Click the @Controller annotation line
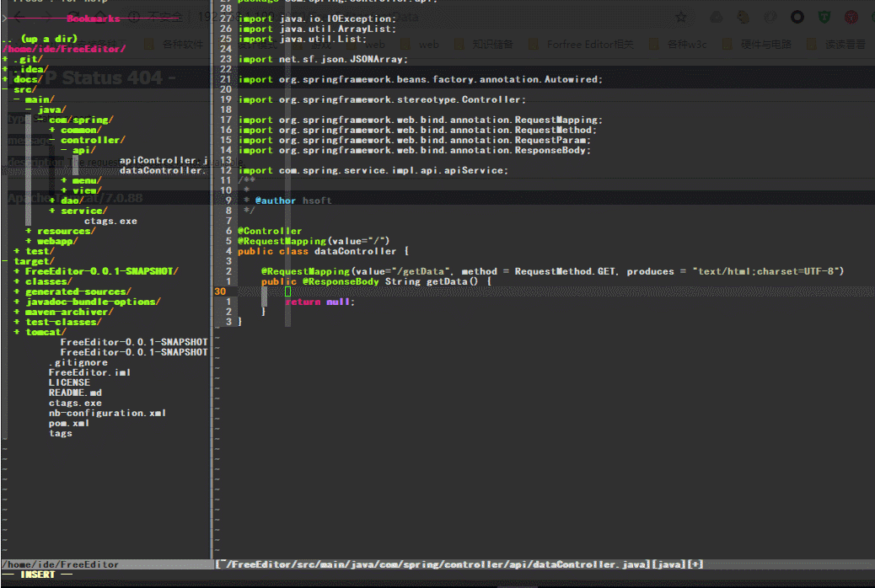The width and height of the screenshot is (875, 588). [x=270, y=231]
